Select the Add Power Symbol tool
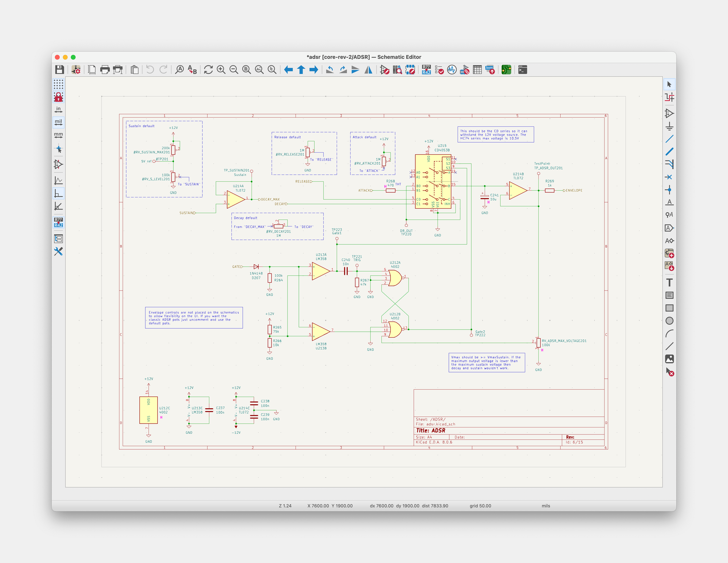 click(x=669, y=126)
